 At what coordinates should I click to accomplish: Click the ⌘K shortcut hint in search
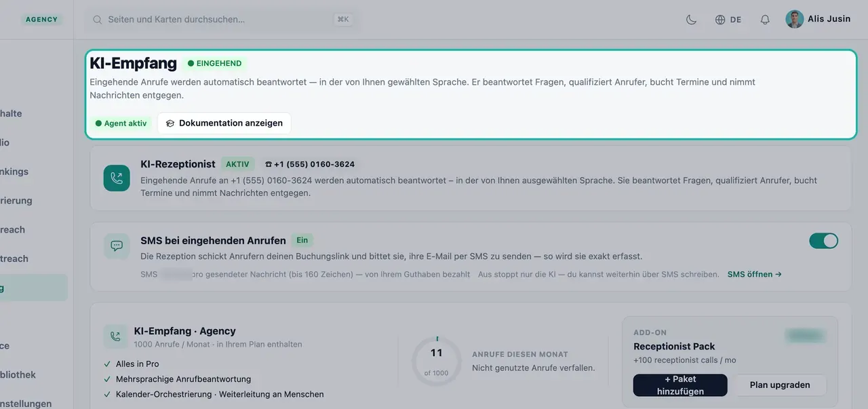[x=343, y=20]
